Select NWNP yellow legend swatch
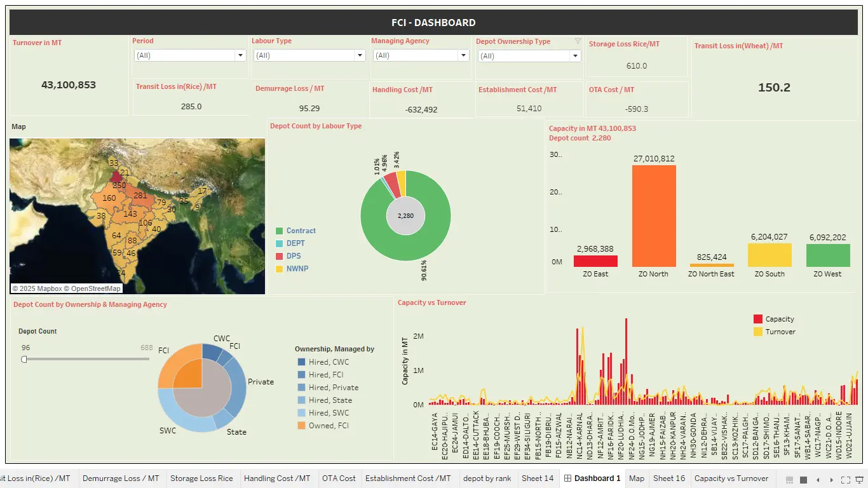 pyautogui.click(x=279, y=269)
